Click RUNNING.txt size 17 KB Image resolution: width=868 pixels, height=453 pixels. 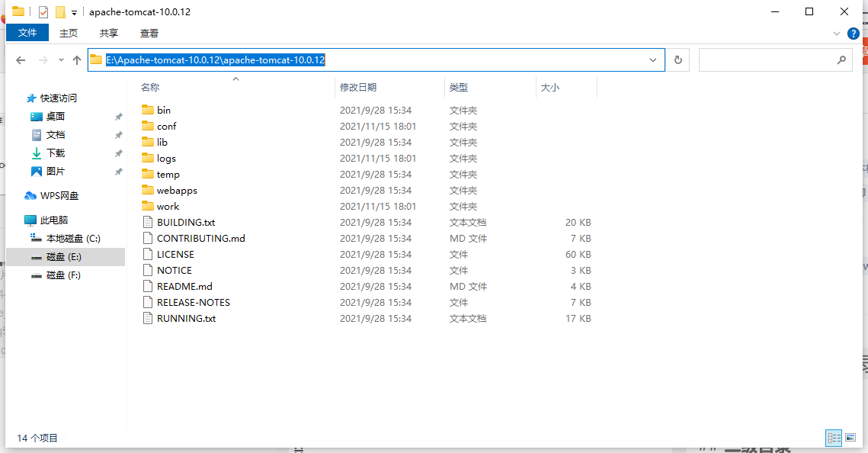coord(578,319)
